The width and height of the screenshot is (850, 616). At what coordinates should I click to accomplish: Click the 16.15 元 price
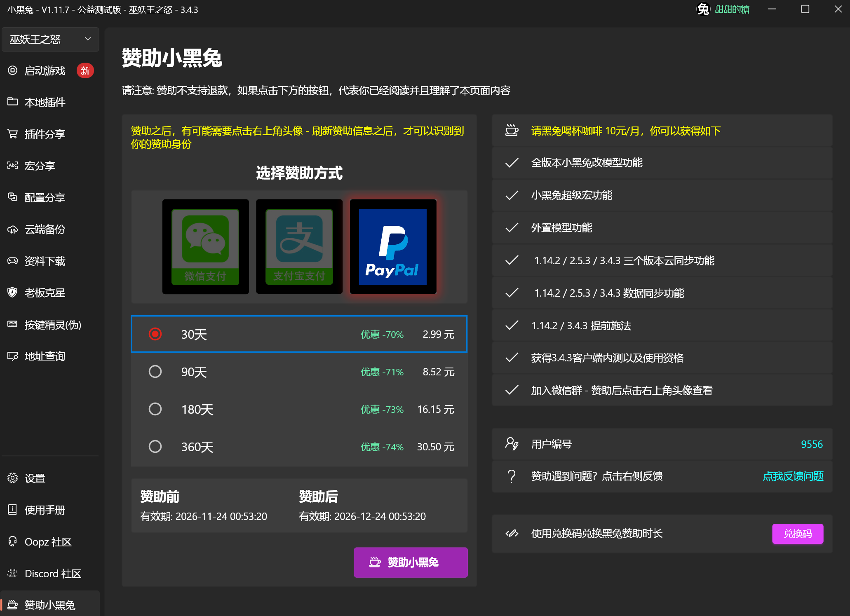coord(436,409)
